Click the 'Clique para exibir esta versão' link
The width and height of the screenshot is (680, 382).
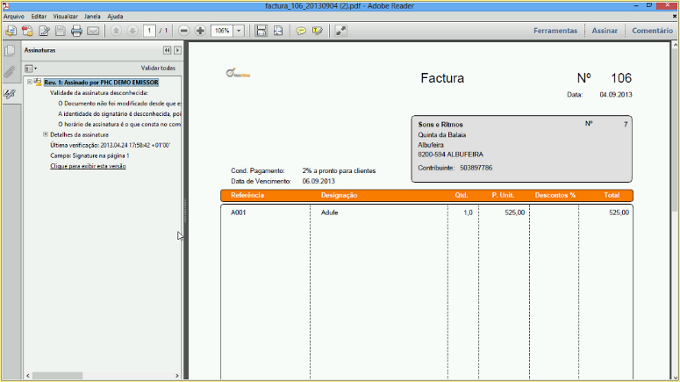[x=88, y=166]
